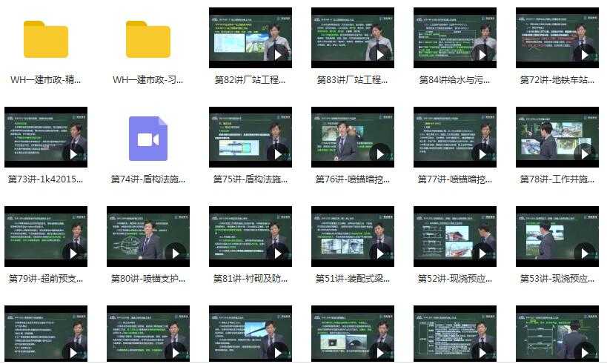Click the 第74讲-盾构法施 video file icon

[x=148, y=139]
